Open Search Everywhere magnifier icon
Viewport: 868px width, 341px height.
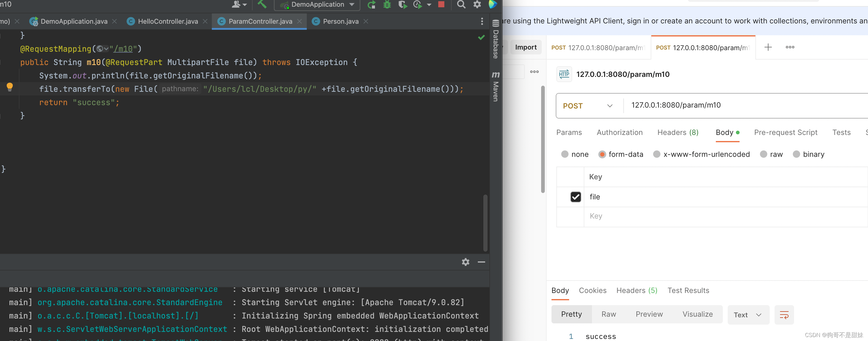click(461, 4)
